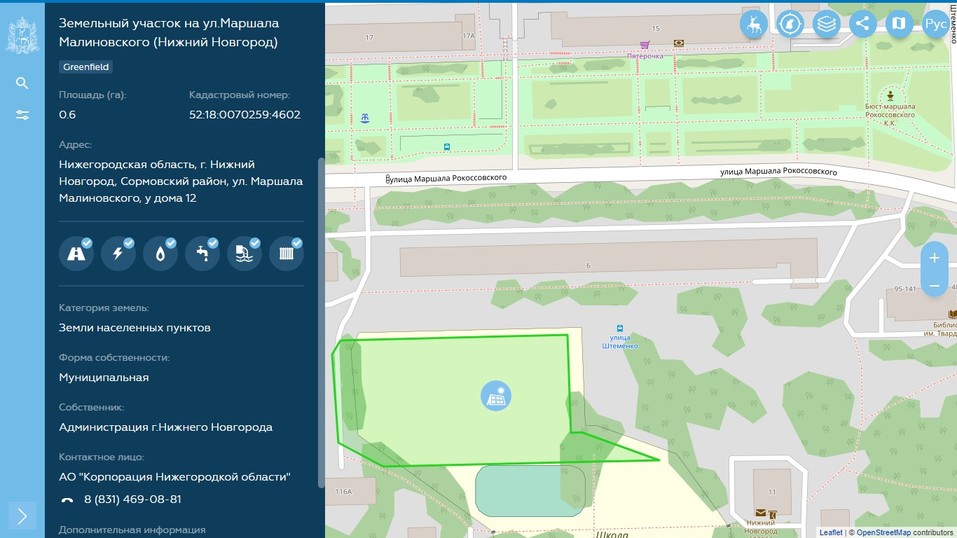
Task: Click the road access infrastructure icon
Action: pos(76,253)
